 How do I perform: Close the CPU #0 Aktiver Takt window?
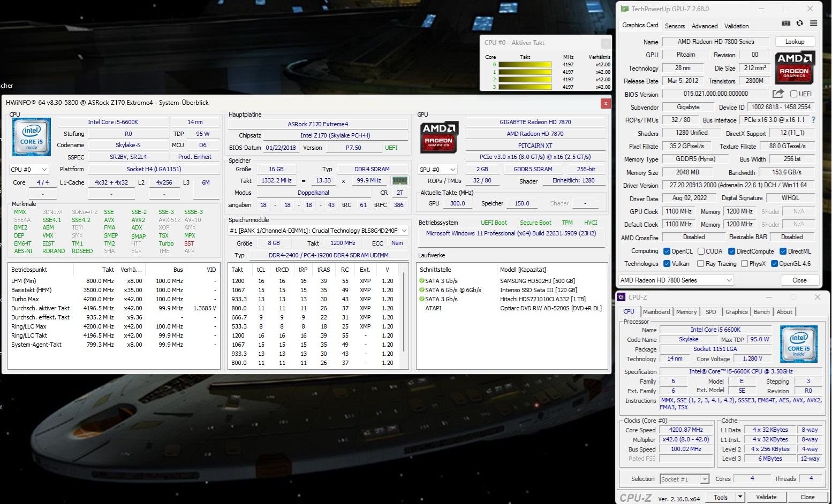click(606, 43)
